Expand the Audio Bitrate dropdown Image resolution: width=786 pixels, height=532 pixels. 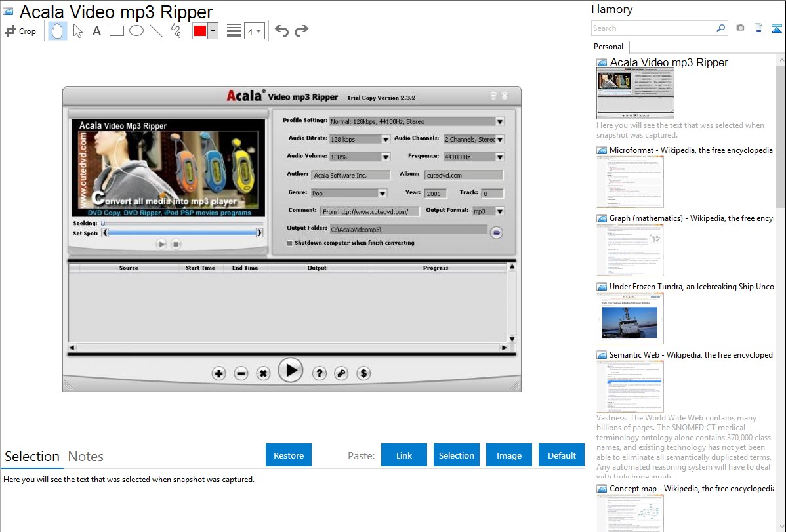386,139
